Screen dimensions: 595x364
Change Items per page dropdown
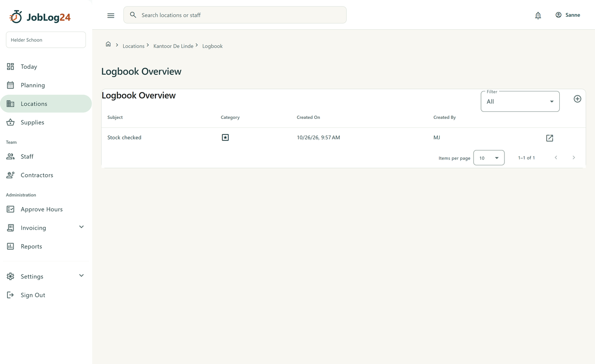(489, 158)
